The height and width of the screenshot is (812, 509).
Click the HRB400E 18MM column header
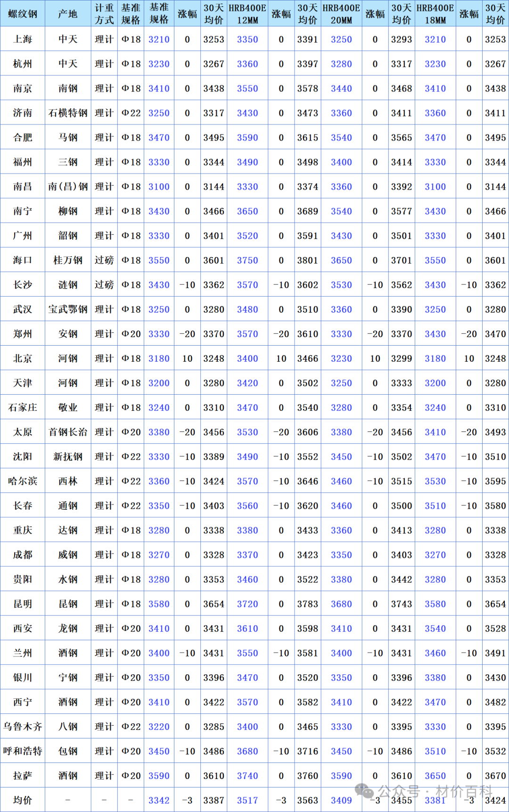[x=435, y=14]
